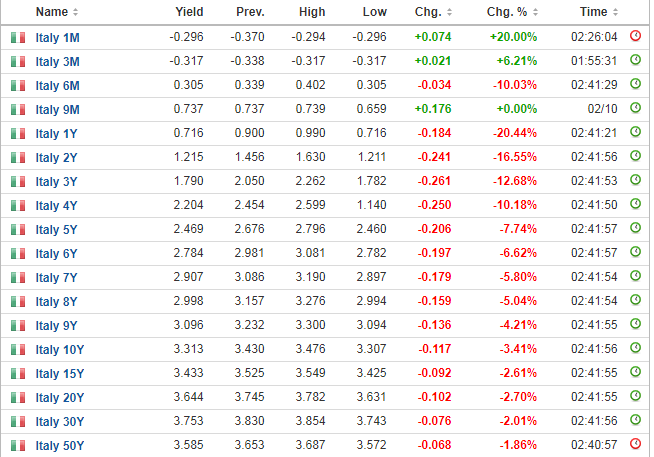Click the clock icon in Italy 7Y row
Screen dimensions: 654x457
(x=635, y=276)
